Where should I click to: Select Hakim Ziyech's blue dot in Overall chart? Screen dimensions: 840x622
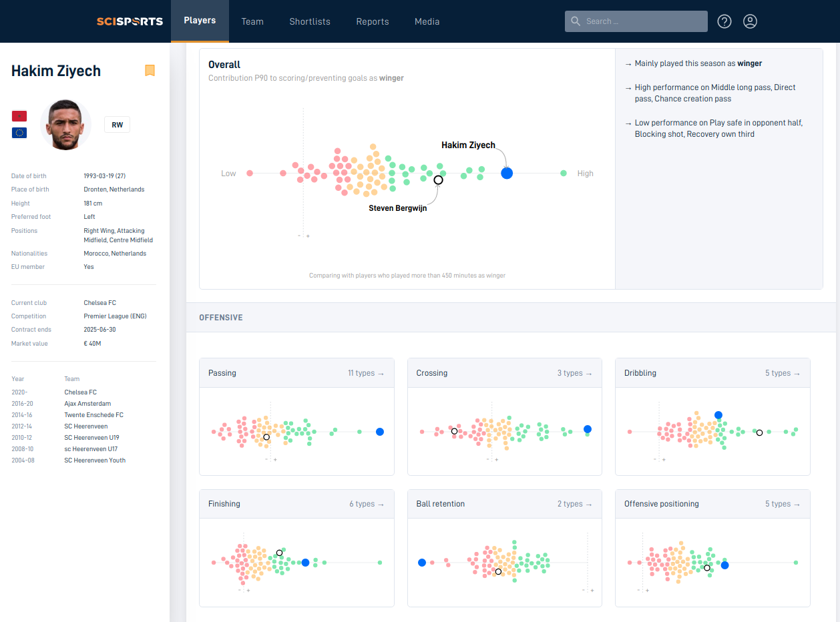[507, 174]
